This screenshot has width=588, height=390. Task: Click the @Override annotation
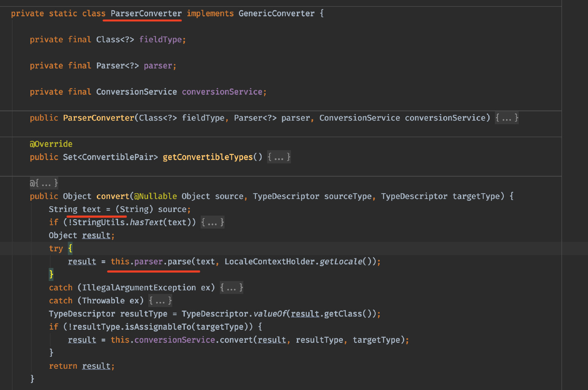51,144
